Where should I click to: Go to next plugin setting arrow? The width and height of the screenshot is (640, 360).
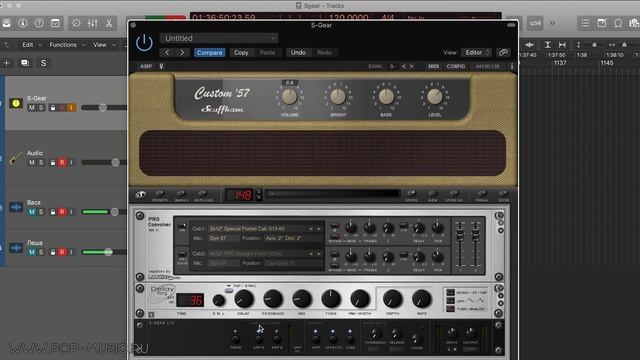(182, 53)
